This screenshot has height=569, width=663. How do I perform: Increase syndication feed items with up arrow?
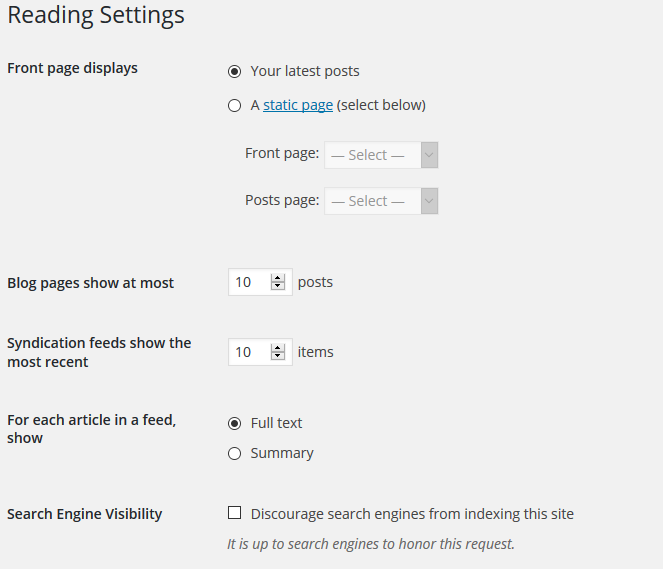(278, 348)
